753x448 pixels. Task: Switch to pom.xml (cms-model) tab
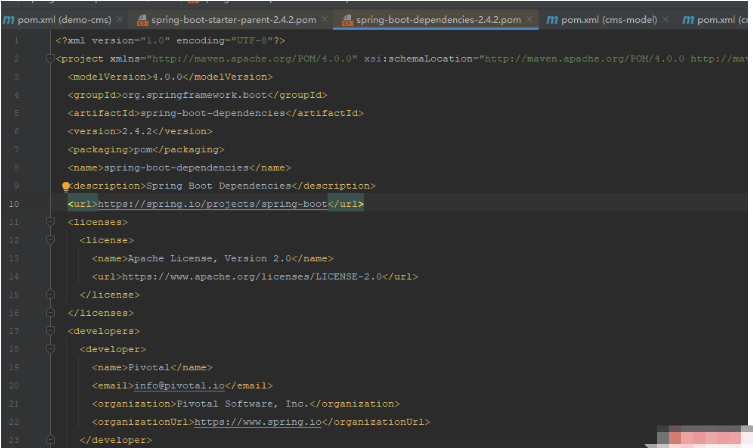click(609, 20)
